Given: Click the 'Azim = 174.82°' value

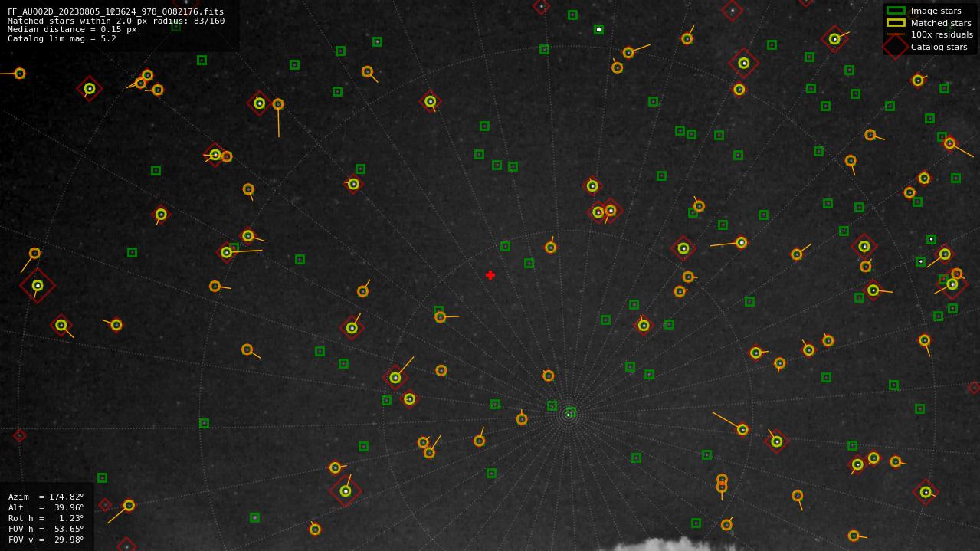Looking at the screenshot, I should click(46, 497).
